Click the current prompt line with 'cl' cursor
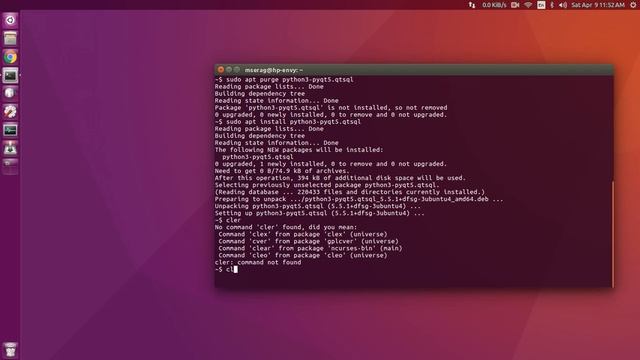This screenshot has height=360, width=640. (x=226, y=269)
